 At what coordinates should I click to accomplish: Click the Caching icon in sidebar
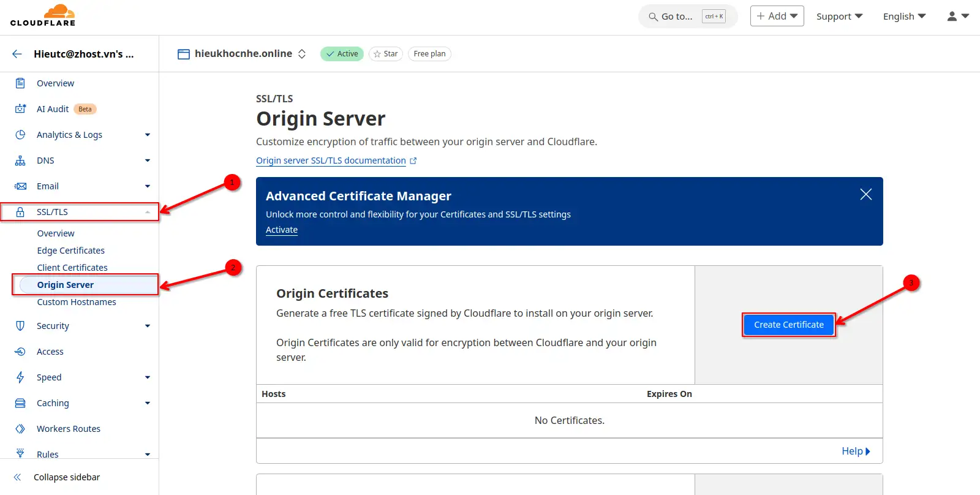(x=20, y=403)
